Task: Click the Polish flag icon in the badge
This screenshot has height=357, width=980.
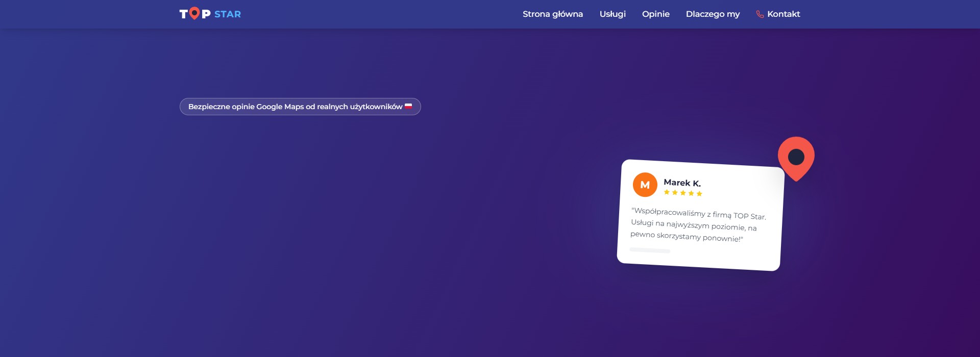Action: (x=408, y=106)
